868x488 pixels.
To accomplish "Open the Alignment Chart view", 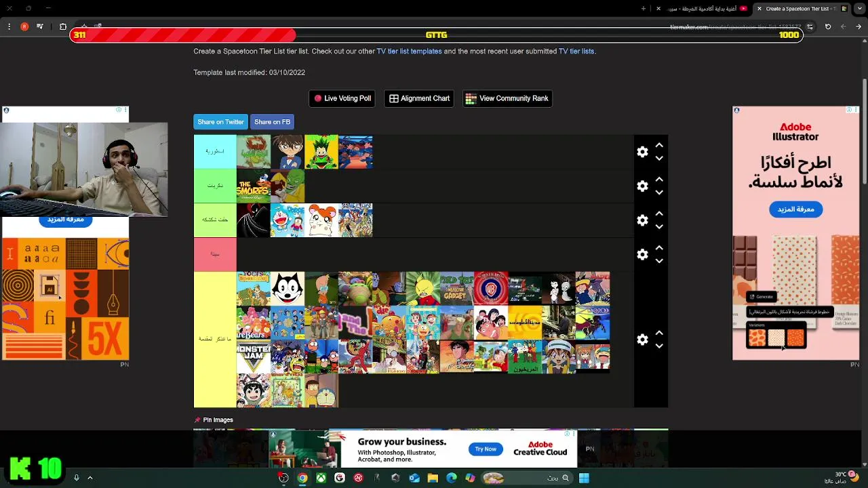I will click(x=419, y=98).
